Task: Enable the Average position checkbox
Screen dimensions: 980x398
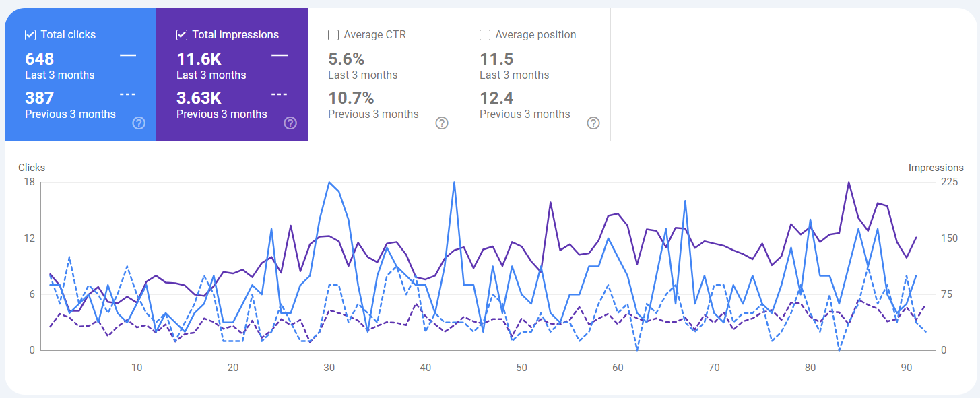Action: [485, 35]
